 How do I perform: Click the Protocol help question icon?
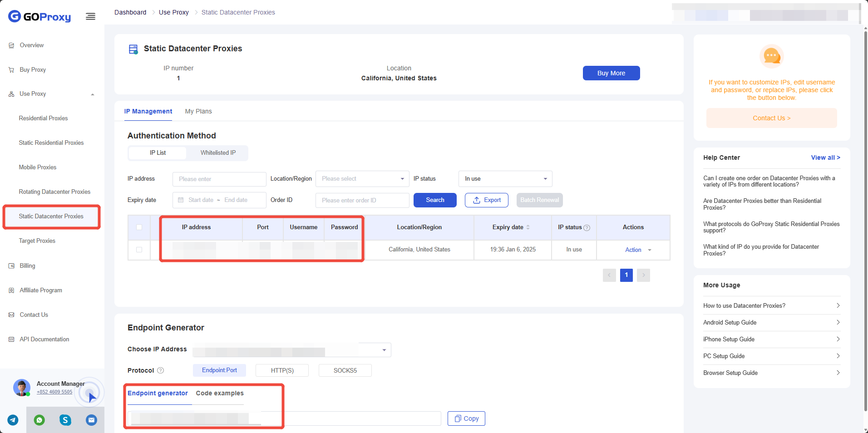160,370
